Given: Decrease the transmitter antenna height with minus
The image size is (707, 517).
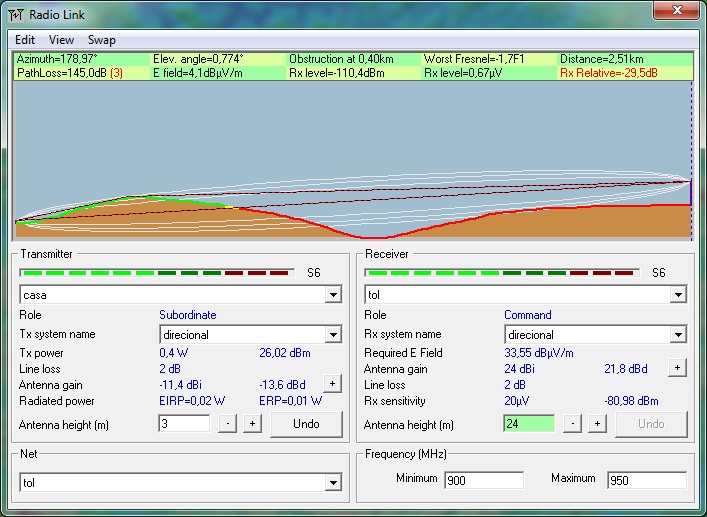Looking at the screenshot, I should point(227,424).
